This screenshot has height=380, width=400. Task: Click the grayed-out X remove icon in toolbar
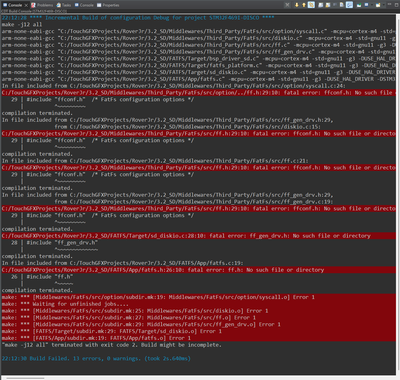click(287, 5)
